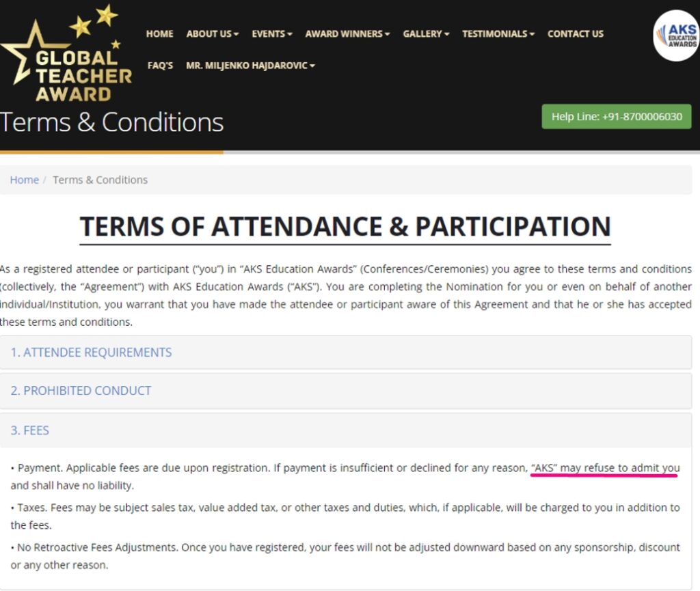Screen dimensions: 700x591
Task: Expand the Prohibited Conduct section
Action: click(x=81, y=391)
